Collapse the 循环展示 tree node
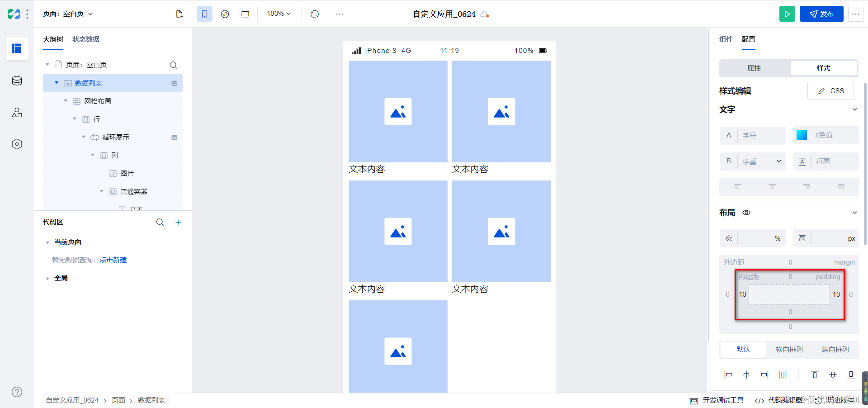This screenshot has height=408, width=868. [x=84, y=137]
